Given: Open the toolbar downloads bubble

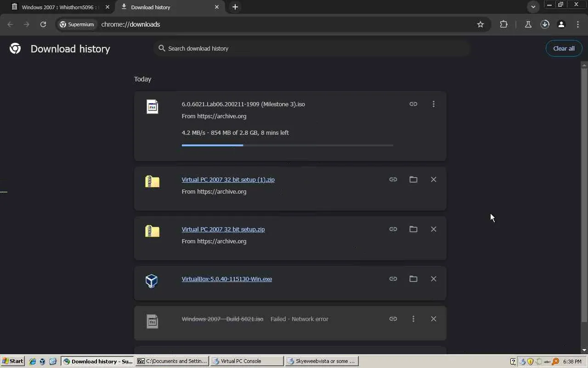Looking at the screenshot, I should point(545,24).
